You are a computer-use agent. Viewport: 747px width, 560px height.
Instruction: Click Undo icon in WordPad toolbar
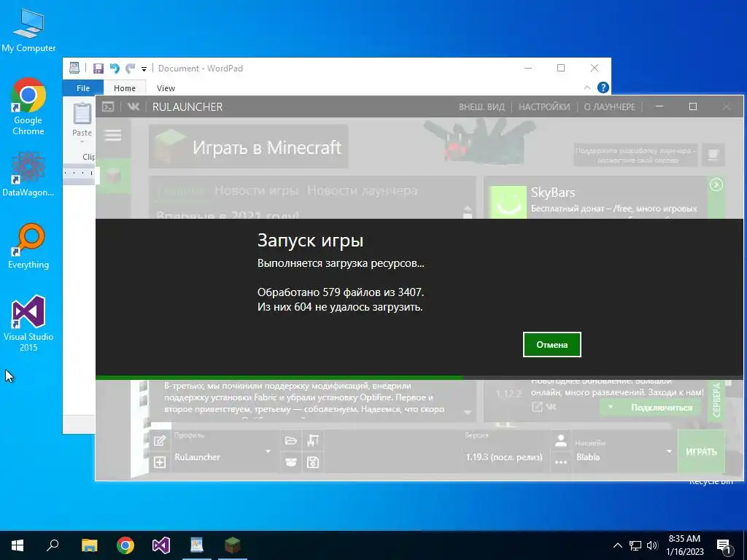click(115, 68)
